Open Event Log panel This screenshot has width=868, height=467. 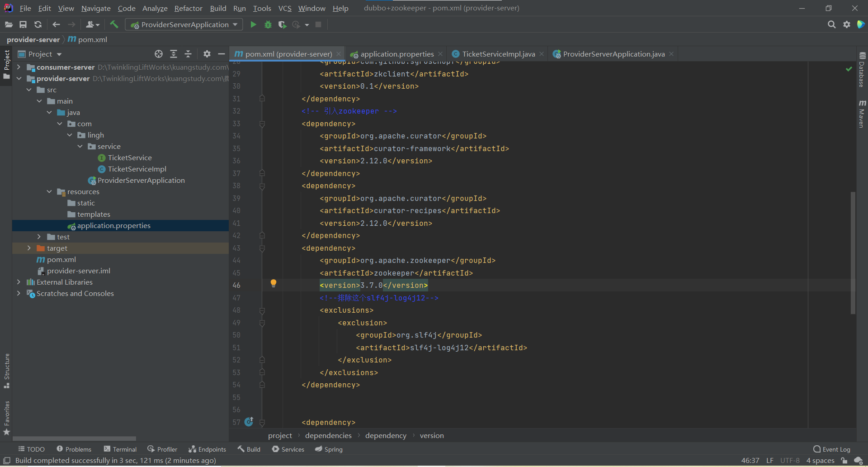click(x=832, y=449)
